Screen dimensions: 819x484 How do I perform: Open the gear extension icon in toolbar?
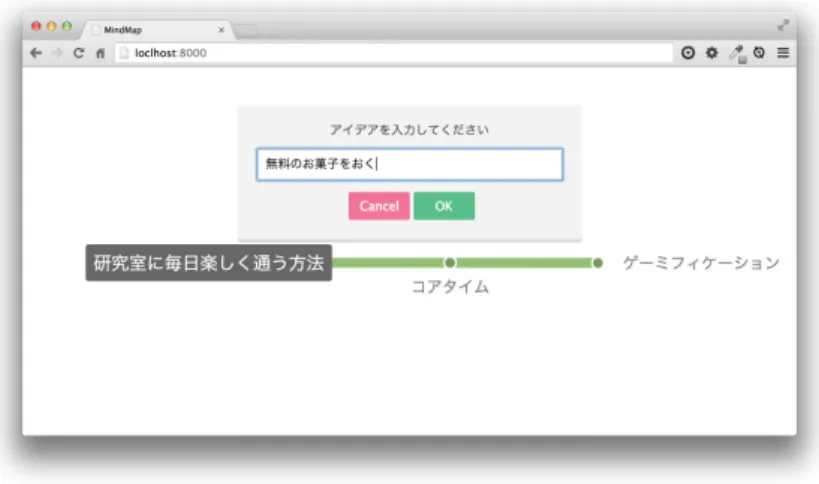point(711,53)
